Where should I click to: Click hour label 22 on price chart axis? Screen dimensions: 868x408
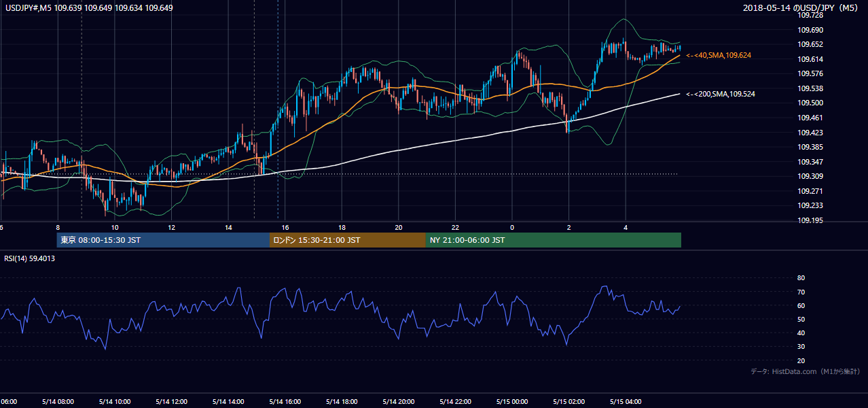(456, 227)
